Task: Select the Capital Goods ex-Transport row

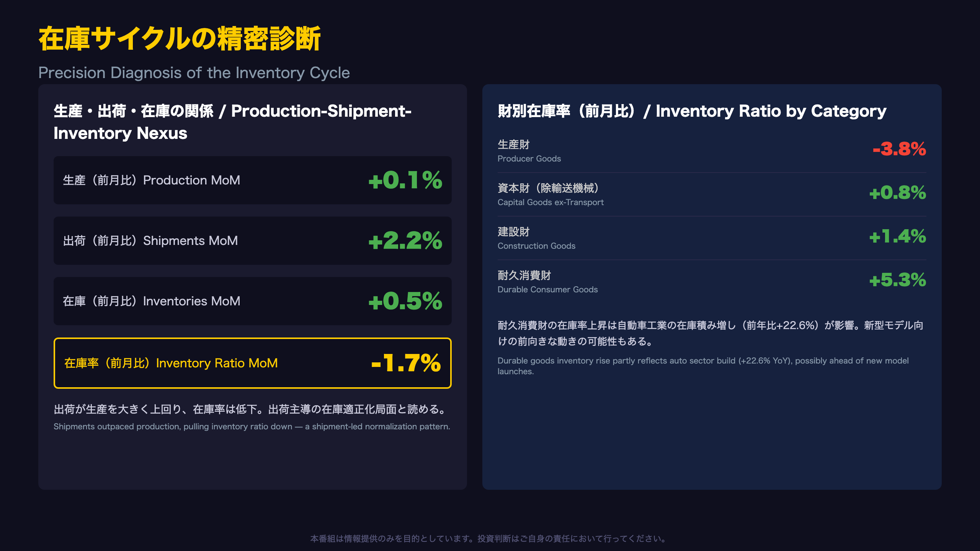Action: [712, 195]
